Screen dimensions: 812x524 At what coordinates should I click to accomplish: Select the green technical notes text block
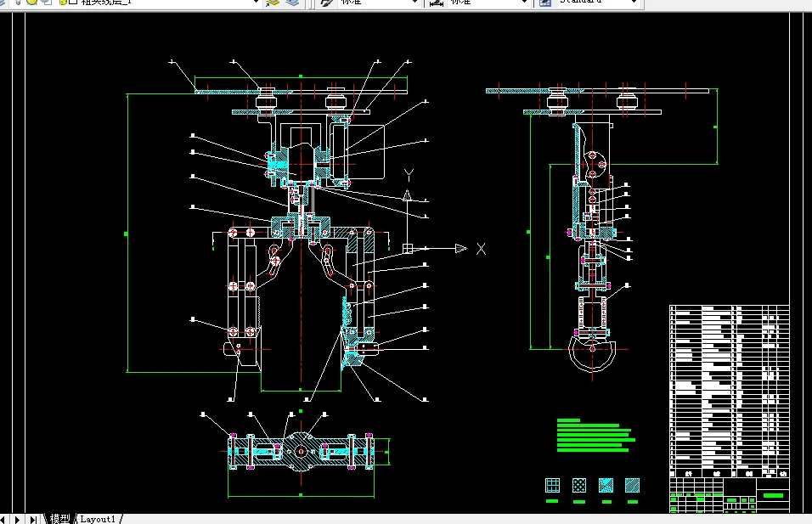click(x=596, y=436)
